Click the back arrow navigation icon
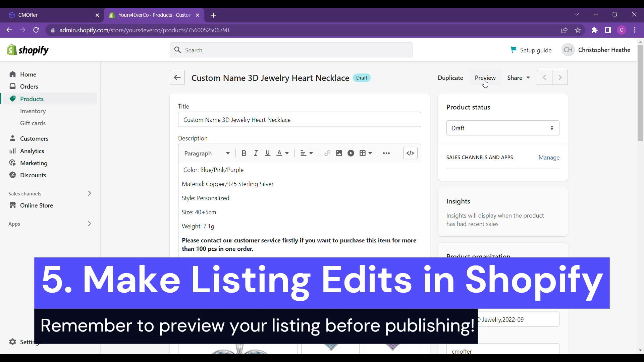Screen dimensions: 644x362 point(177,77)
